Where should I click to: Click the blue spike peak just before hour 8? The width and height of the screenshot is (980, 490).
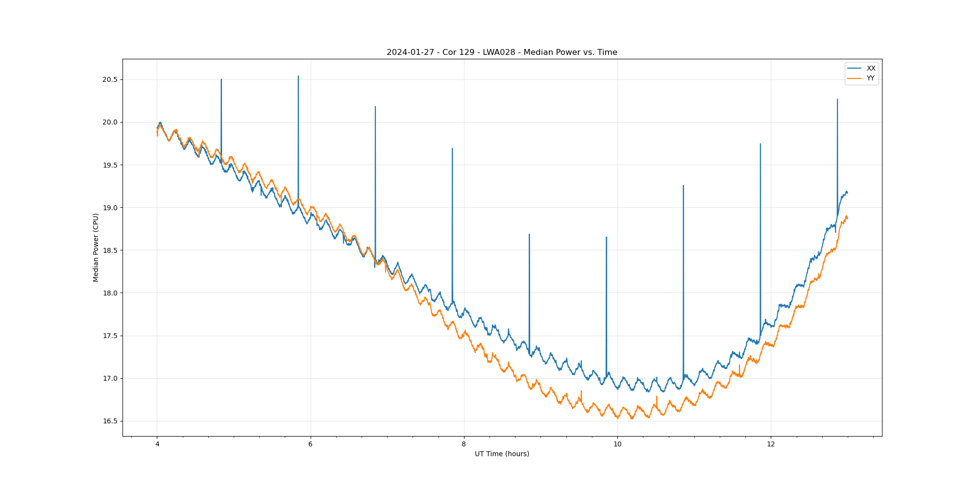pos(452,148)
